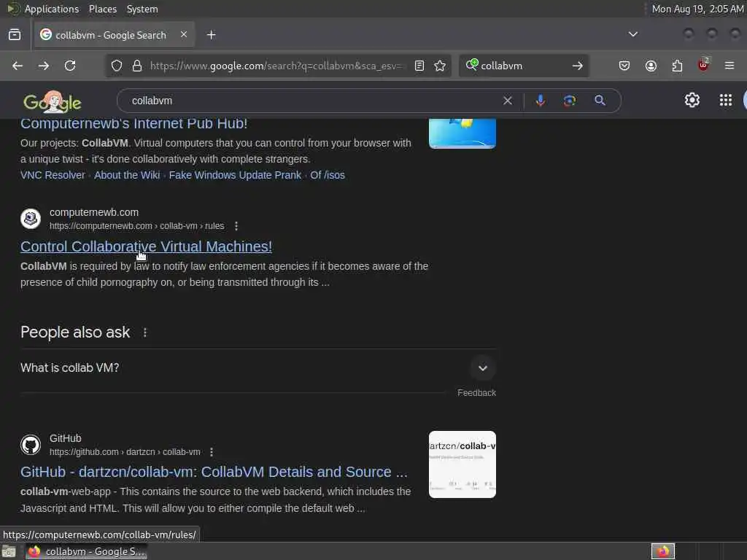Click the site security padlock icon
The height and width of the screenshot is (560, 747).
pos(137,66)
